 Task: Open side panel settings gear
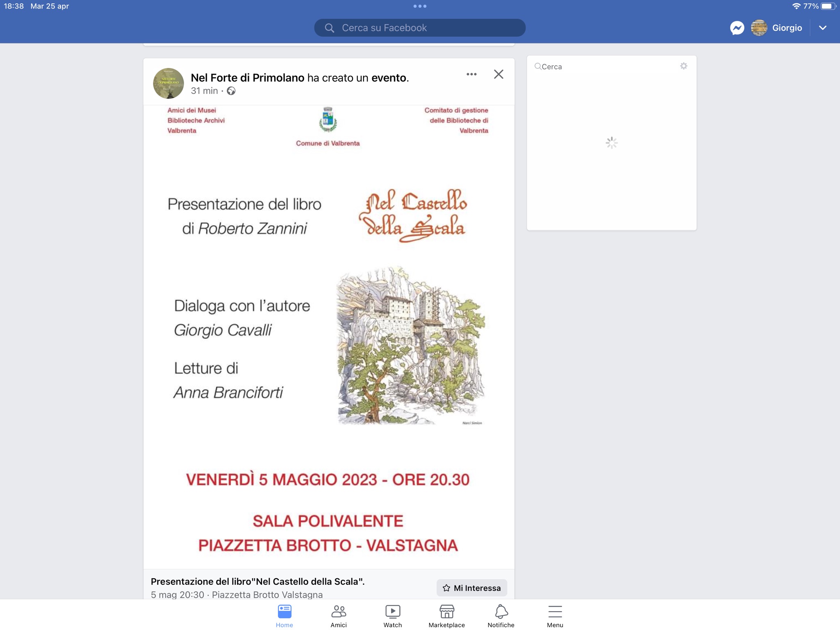click(683, 66)
